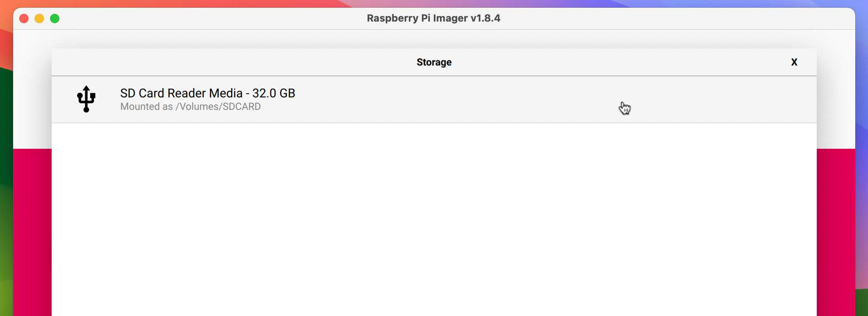Click the empty white storage list area

[434, 220]
